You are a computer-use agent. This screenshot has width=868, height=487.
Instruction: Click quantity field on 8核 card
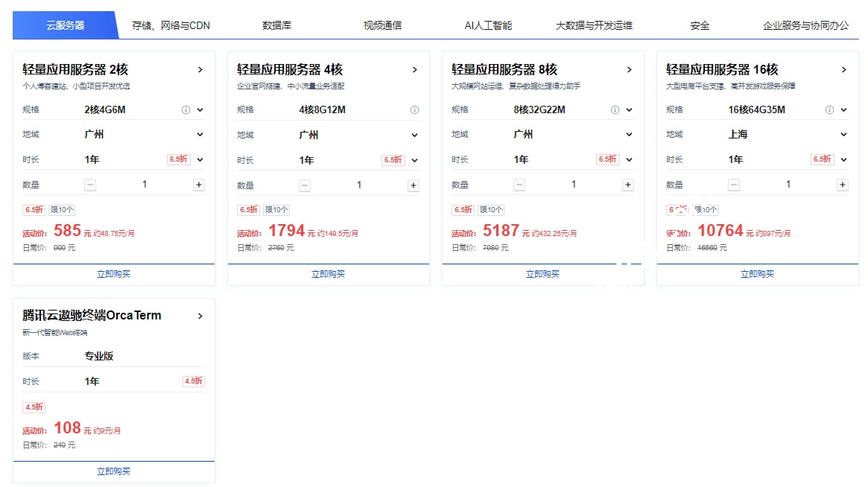coord(574,185)
